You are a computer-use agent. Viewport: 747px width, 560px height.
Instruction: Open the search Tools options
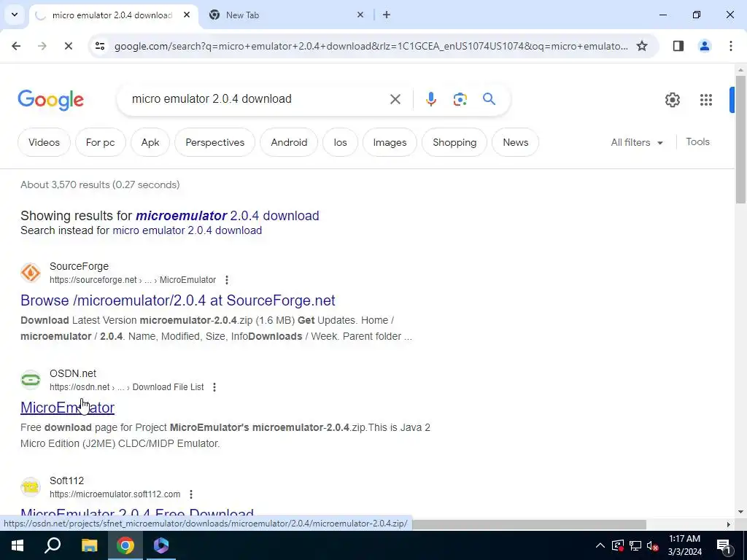(697, 142)
